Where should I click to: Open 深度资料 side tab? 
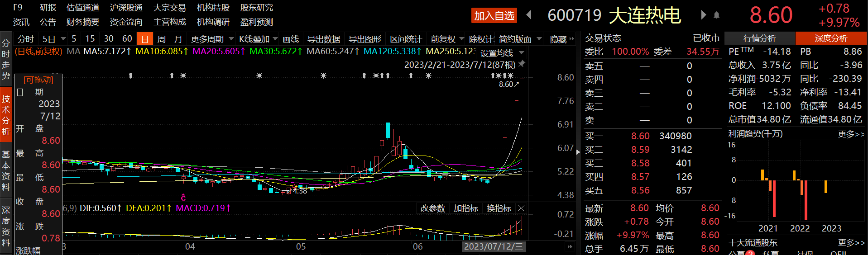pyautogui.click(x=6, y=226)
